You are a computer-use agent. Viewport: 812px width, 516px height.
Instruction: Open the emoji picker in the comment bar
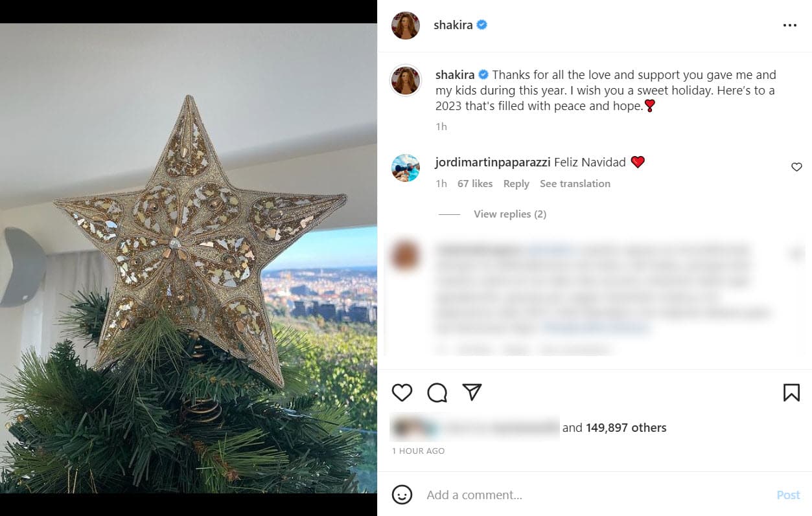tap(402, 495)
